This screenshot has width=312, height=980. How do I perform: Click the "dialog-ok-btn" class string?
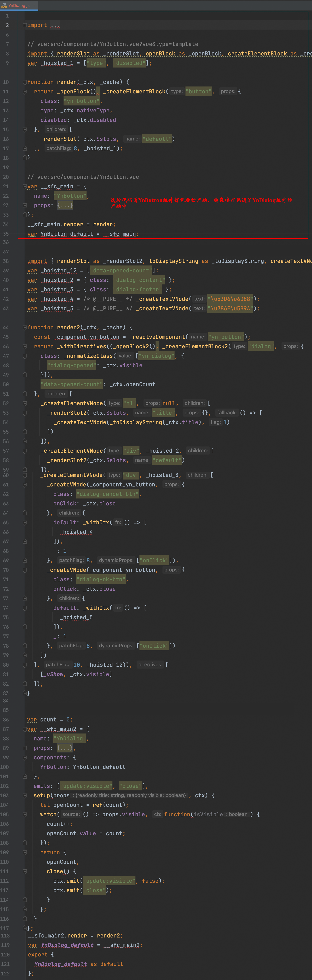(101, 579)
